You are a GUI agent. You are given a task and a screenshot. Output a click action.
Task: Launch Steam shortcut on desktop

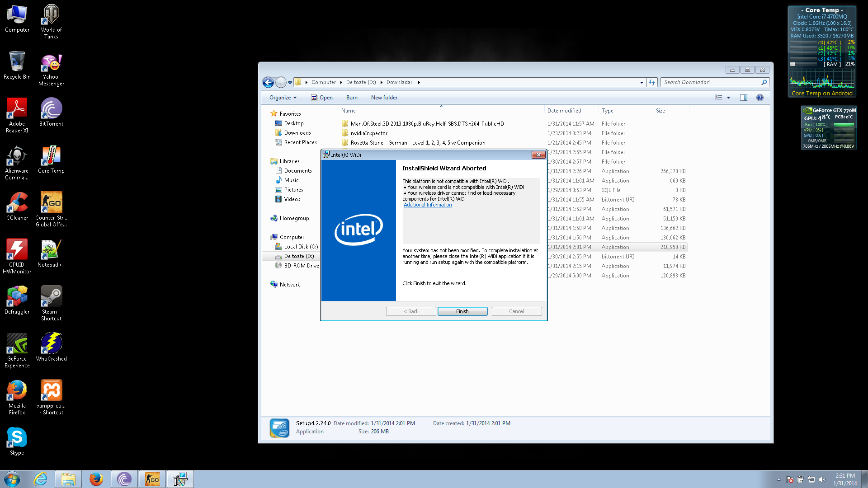[x=51, y=304]
